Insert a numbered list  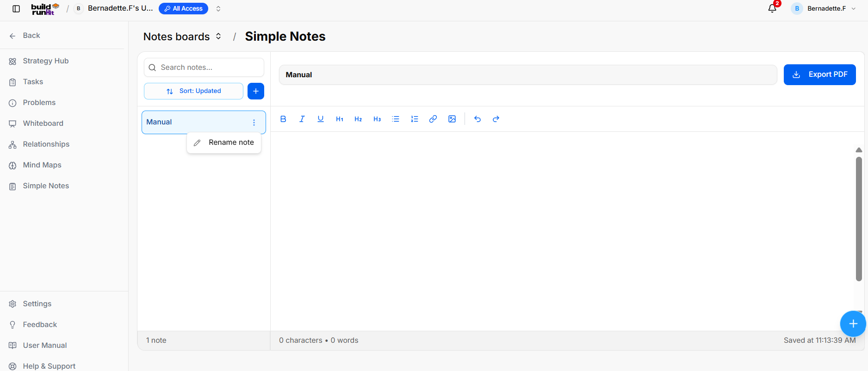[415, 119]
